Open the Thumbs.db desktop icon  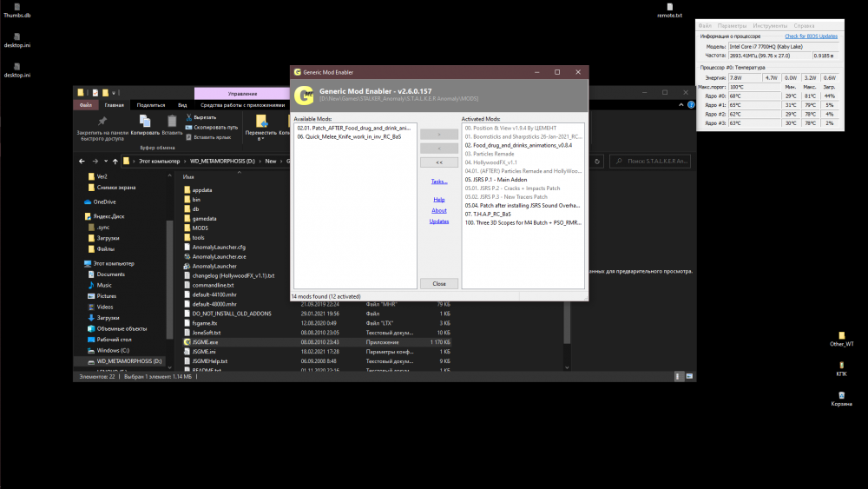click(x=17, y=8)
